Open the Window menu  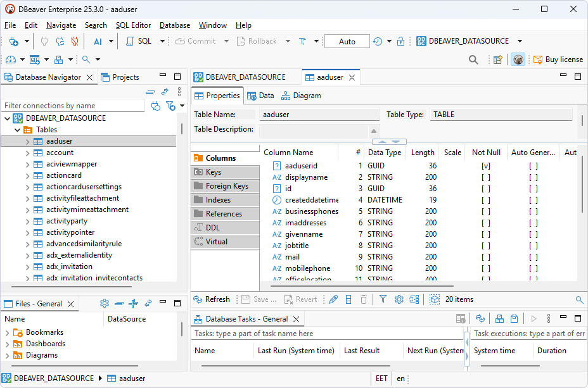(x=212, y=25)
